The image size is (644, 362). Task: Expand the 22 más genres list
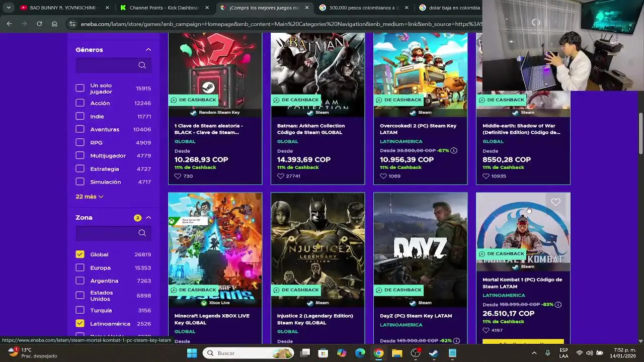coord(90,197)
